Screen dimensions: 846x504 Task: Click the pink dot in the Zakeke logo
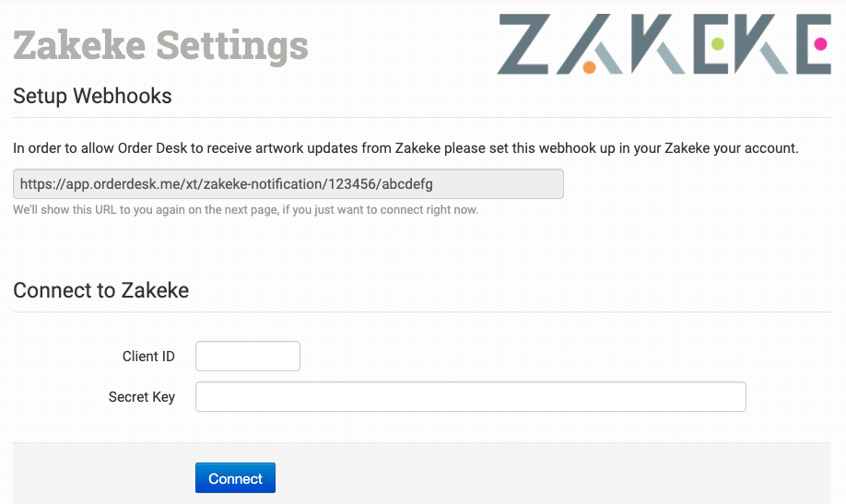(x=820, y=43)
